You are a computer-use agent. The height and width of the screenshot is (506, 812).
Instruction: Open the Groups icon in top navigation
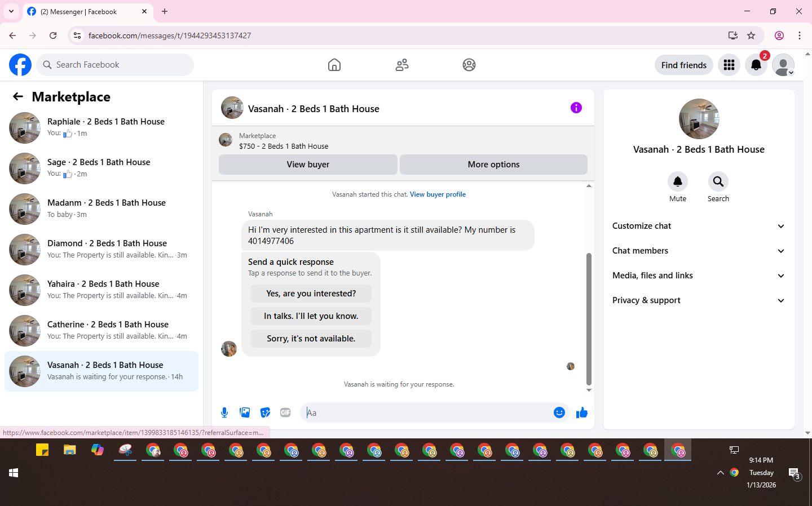tap(469, 65)
